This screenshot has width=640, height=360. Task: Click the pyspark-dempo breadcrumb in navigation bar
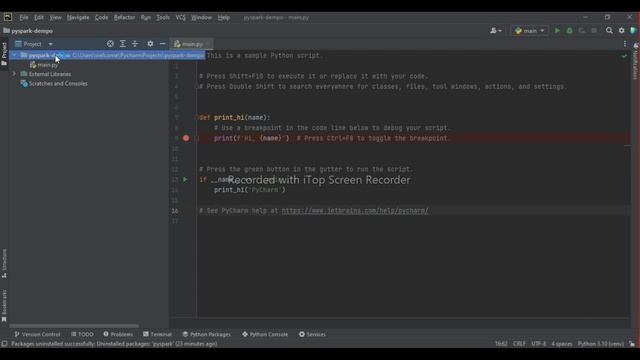[x=28, y=31]
